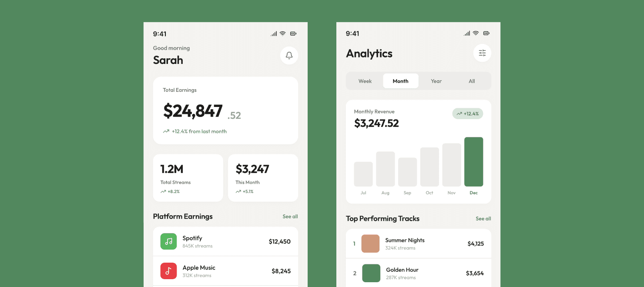This screenshot has width=644, height=287.
Task: Open the Summer Nights track thumbnail
Action: [x=370, y=244]
